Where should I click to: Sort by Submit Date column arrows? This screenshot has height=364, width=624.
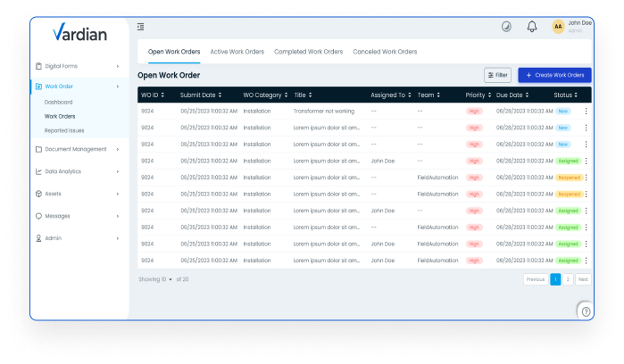pyautogui.click(x=220, y=95)
